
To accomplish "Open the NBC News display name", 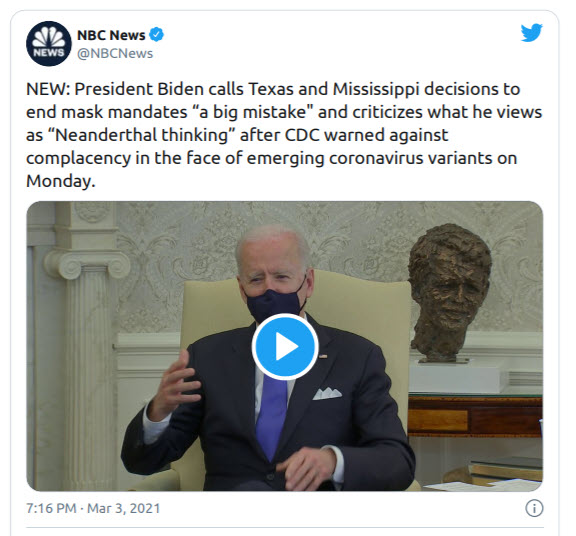I will coord(111,35).
